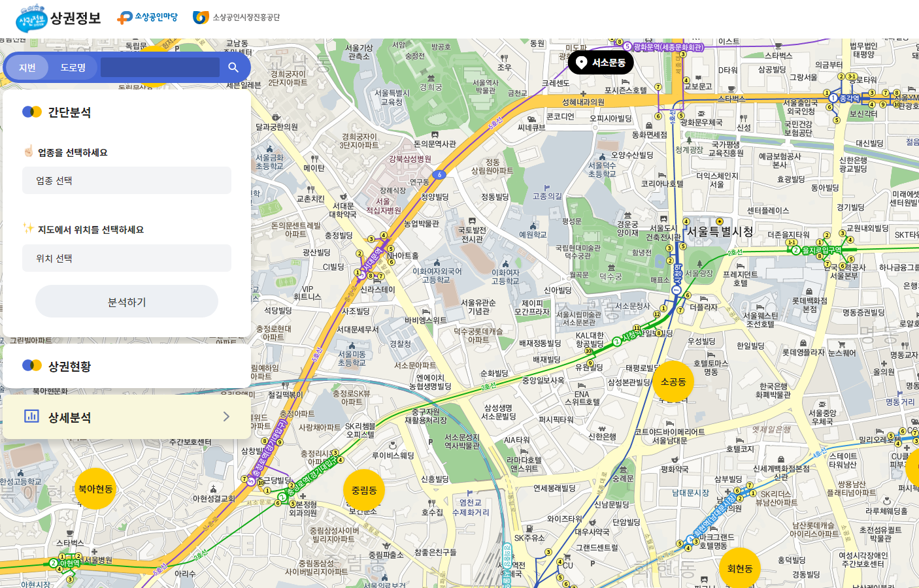Expand 상세분석 with the chevron arrow

226,416
